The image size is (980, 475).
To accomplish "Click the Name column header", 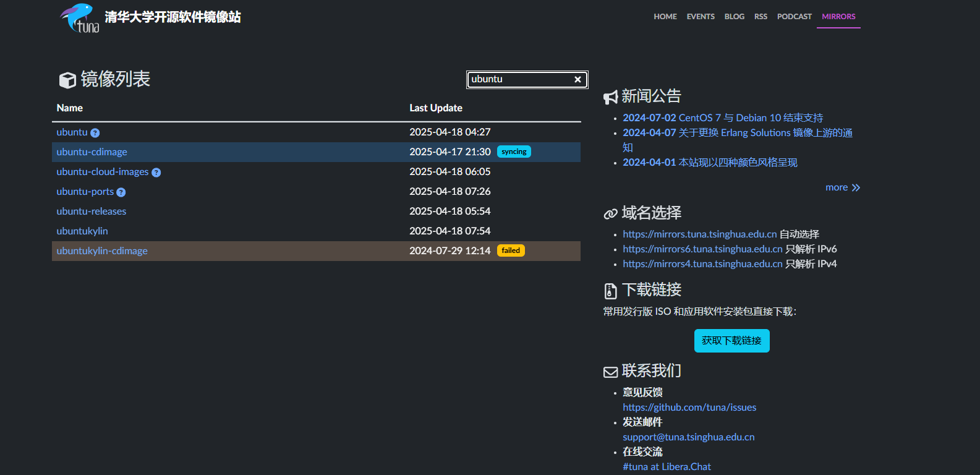I will 69,108.
